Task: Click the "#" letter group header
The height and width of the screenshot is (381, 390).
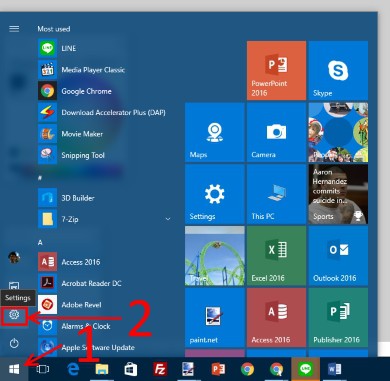Action: tap(40, 178)
